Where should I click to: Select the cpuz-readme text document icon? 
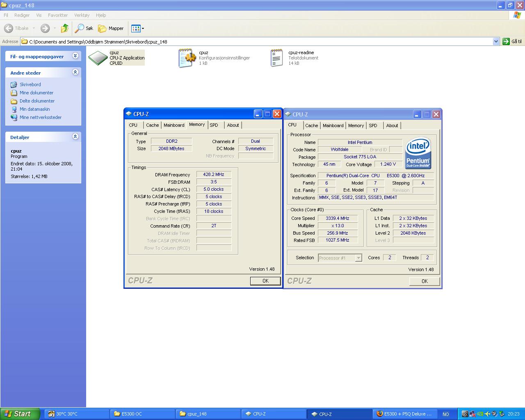coord(277,58)
